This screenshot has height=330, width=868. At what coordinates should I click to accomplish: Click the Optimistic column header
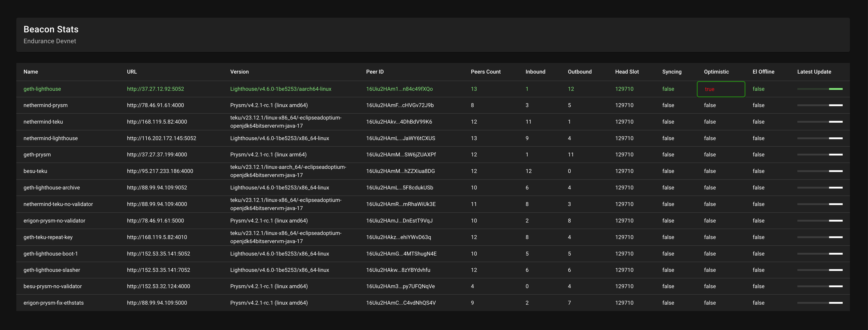(x=716, y=72)
